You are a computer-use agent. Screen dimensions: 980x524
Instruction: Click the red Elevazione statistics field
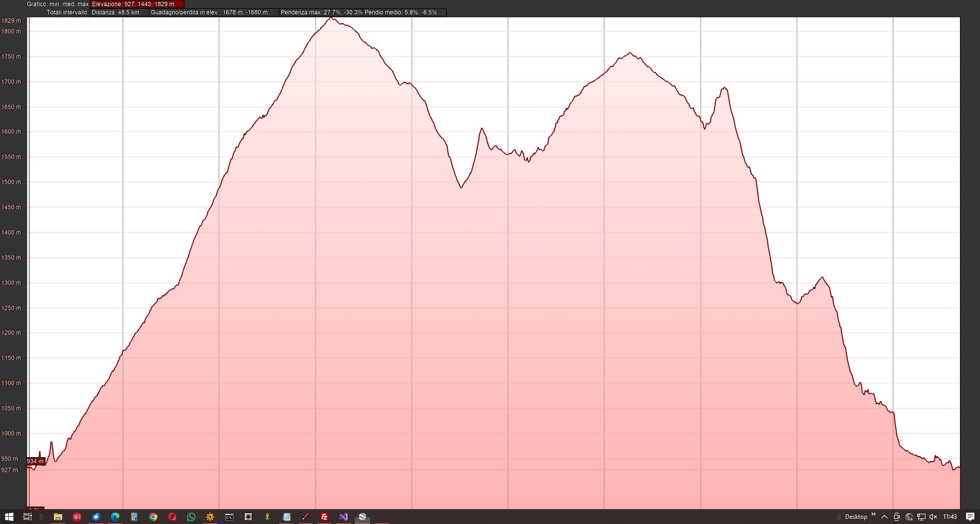coord(137,4)
